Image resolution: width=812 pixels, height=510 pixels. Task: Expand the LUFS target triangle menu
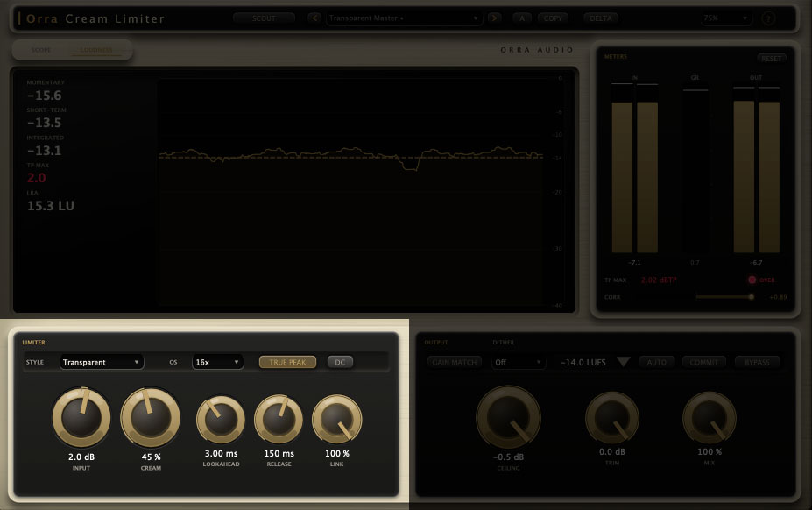point(624,362)
